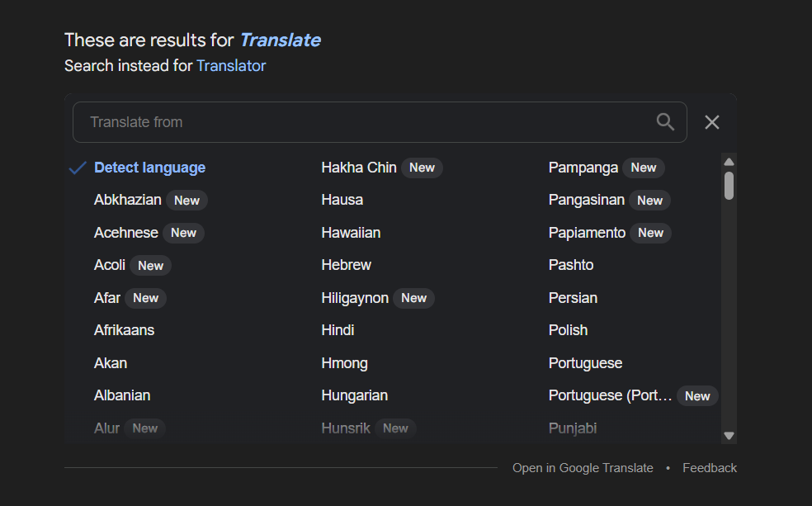Open in Google Translate

click(x=583, y=467)
